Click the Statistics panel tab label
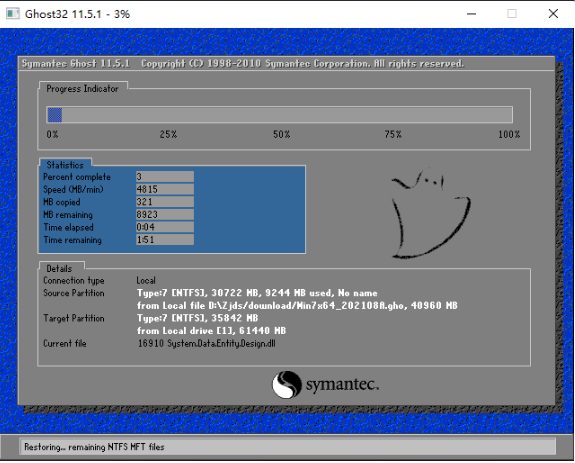 pyautogui.click(x=65, y=165)
